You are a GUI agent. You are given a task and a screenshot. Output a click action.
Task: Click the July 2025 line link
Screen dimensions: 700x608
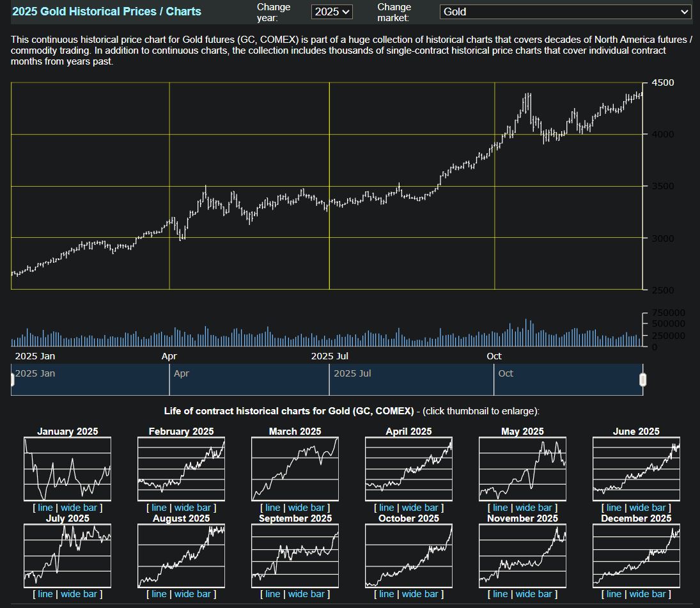coord(45,594)
